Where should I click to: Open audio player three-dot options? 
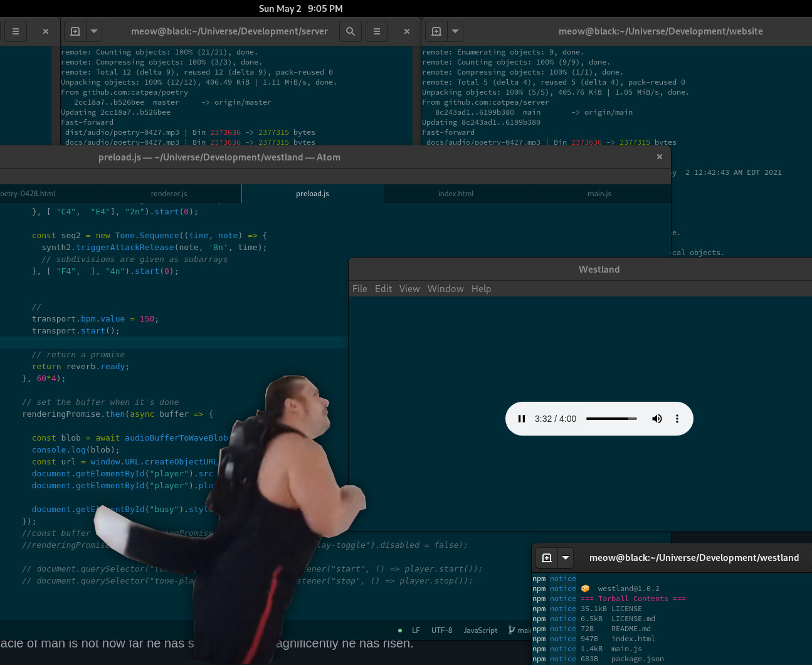click(677, 419)
